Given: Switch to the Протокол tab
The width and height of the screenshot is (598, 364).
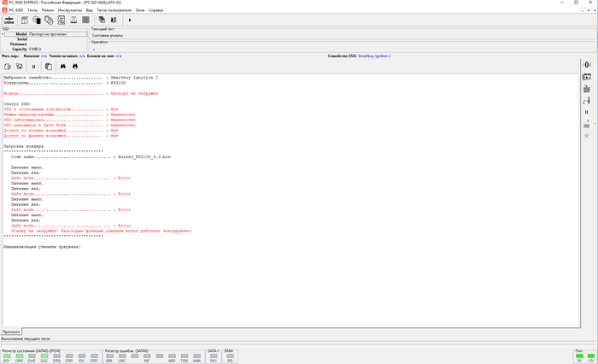Looking at the screenshot, I should click(11, 332).
